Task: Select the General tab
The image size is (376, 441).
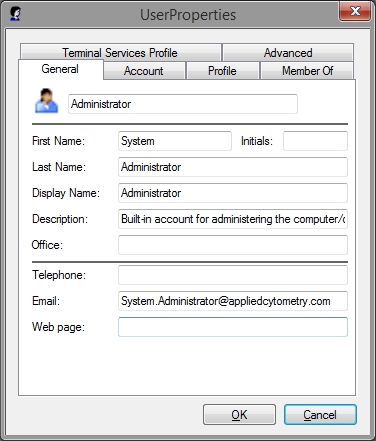Action: tap(61, 69)
